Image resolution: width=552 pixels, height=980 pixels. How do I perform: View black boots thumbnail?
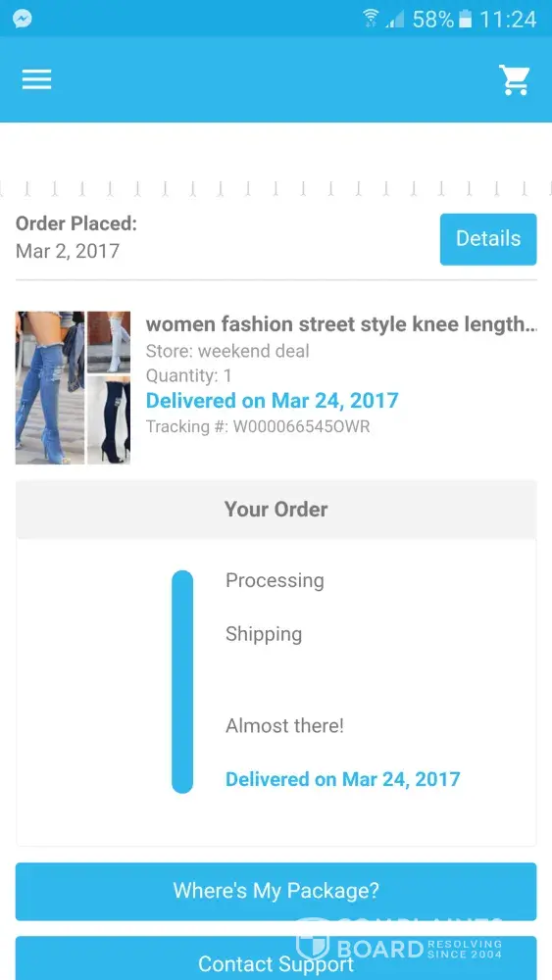click(109, 420)
